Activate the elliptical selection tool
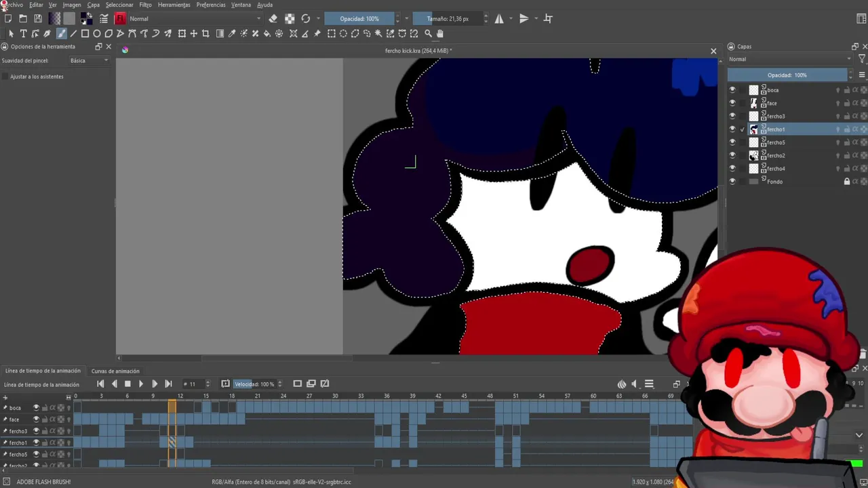The height and width of the screenshot is (488, 868). pyautogui.click(x=343, y=33)
